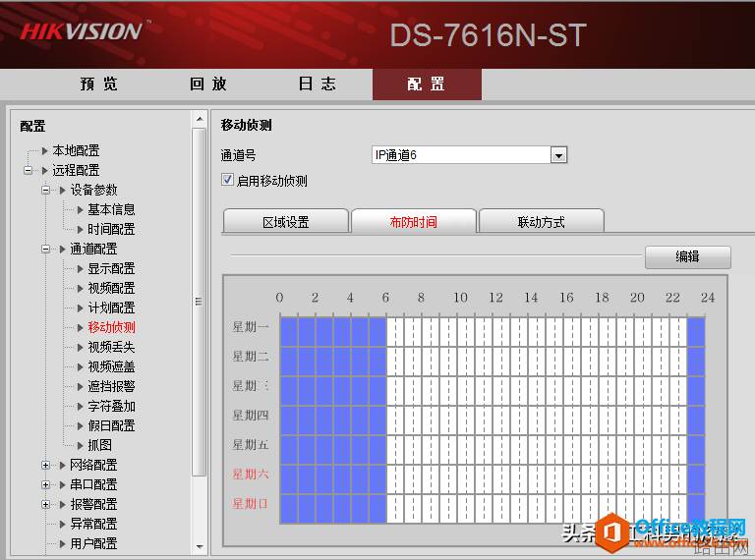Screen dimensions: 755x560
Task: Collapse the 远程配置 tree node
Action: click(x=28, y=170)
